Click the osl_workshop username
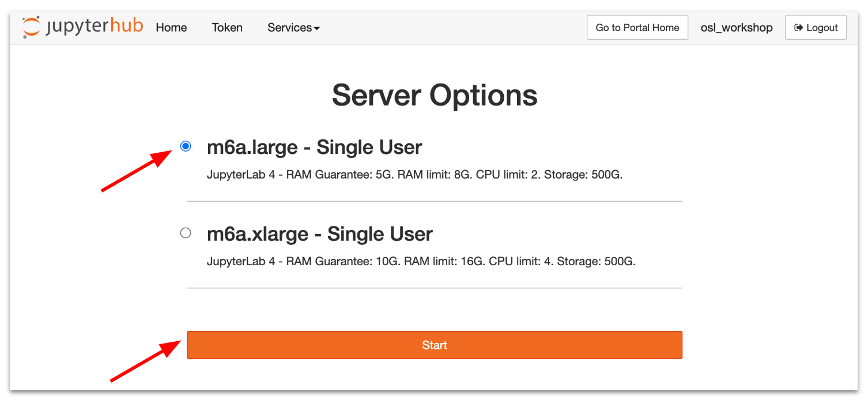 [x=736, y=28]
